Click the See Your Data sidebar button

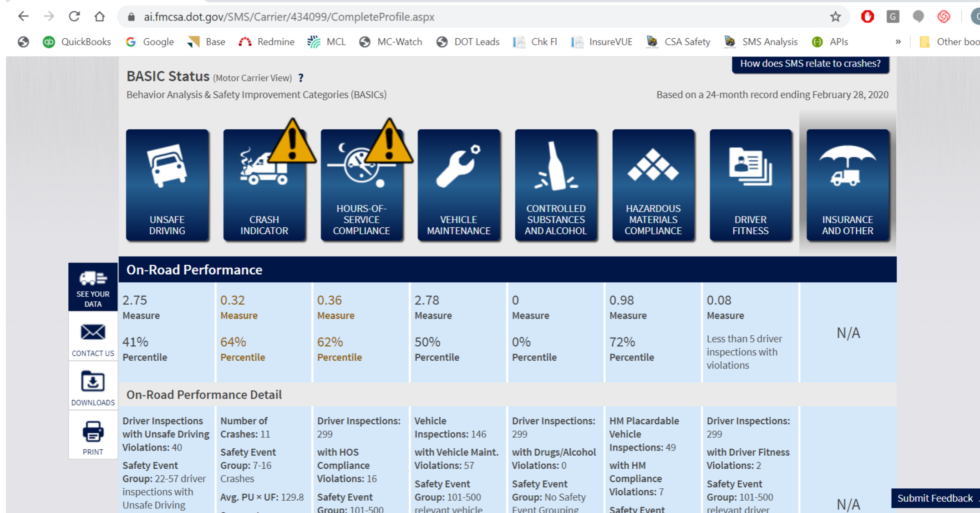(93, 287)
